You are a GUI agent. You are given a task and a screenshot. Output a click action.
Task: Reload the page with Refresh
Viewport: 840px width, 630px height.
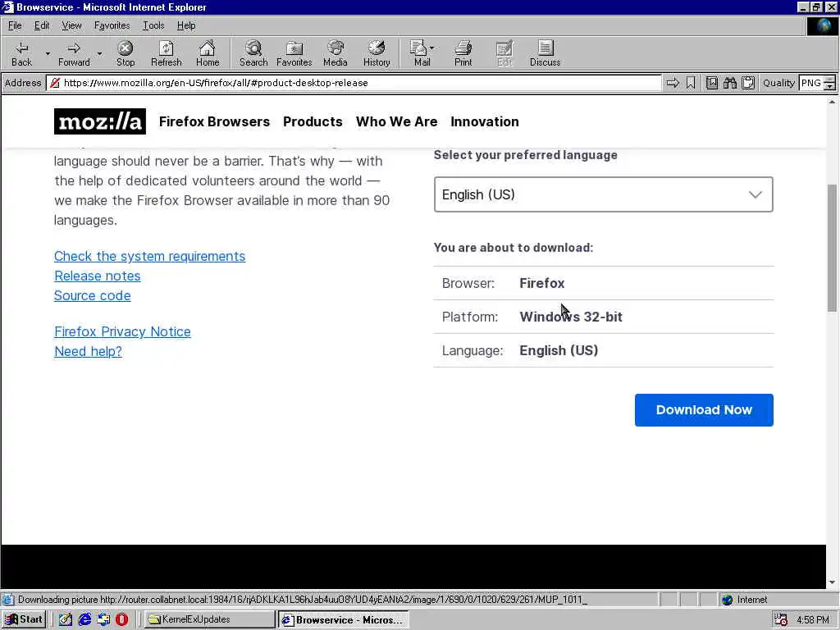coord(166,53)
